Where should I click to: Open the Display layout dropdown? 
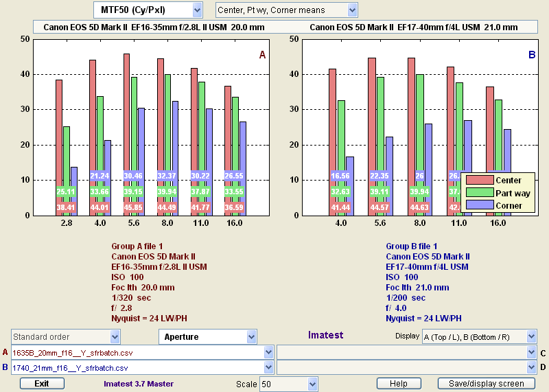(x=479, y=337)
